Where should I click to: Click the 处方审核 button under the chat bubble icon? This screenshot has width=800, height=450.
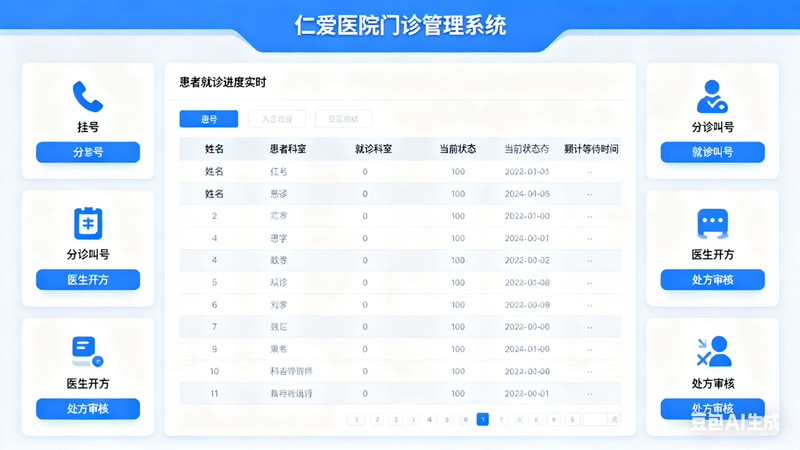pos(712,280)
